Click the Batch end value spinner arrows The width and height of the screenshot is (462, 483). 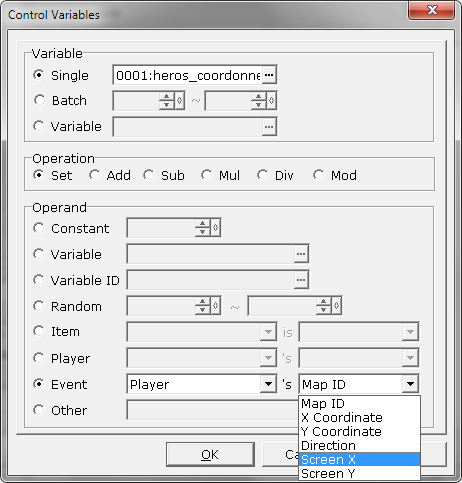click(258, 100)
